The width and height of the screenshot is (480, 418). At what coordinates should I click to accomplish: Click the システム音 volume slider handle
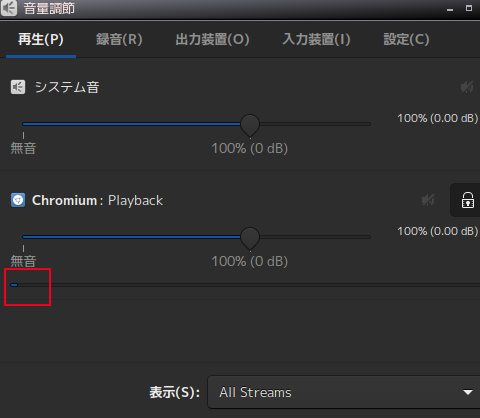(250, 126)
